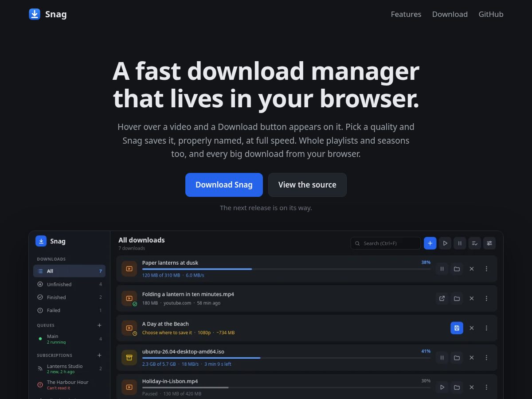The height and width of the screenshot is (399, 532).
Task: Click the "2 running" status under Main
Action: point(56,342)
